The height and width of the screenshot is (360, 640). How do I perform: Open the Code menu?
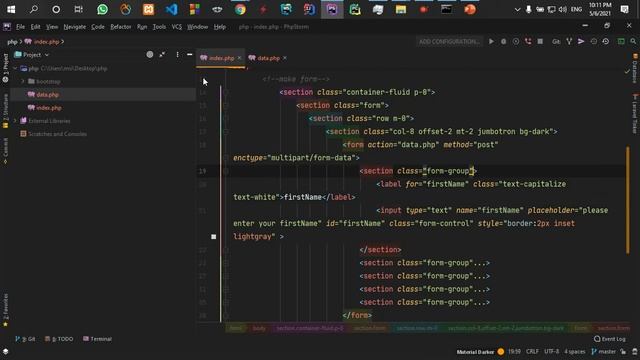98,27
